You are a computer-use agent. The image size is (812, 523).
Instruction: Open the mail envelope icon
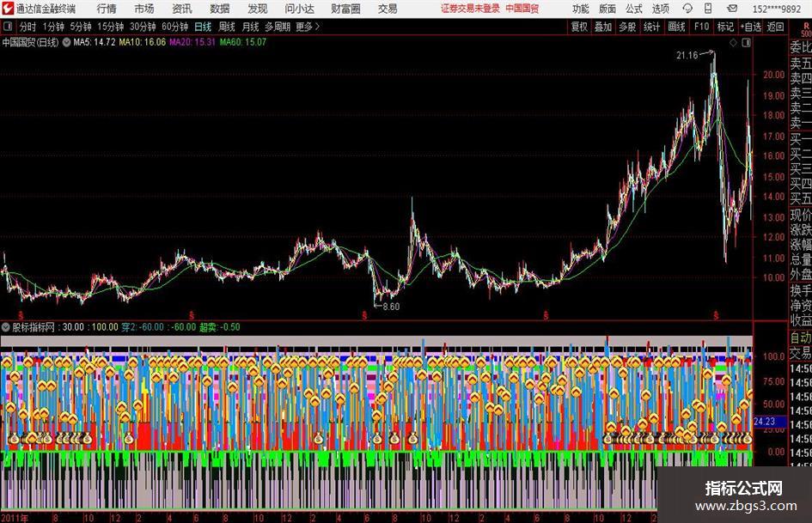click(x=732, y=9)
